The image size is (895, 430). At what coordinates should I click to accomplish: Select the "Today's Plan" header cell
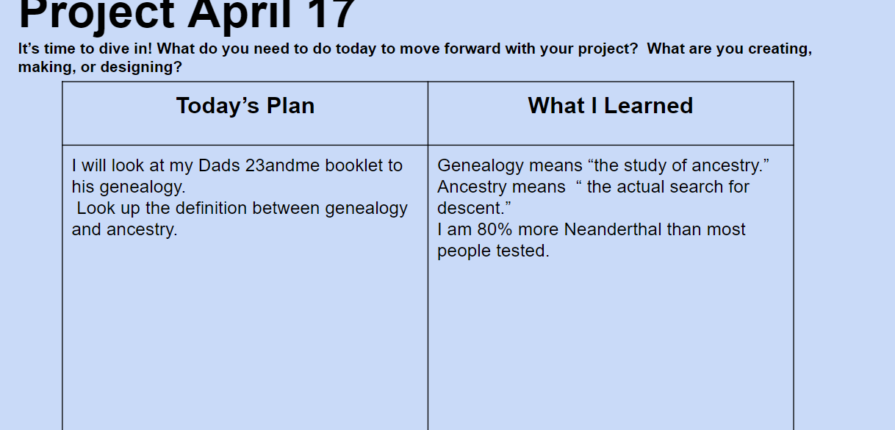(245, 113)
